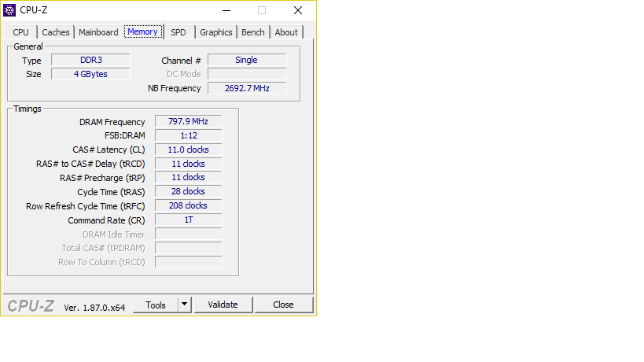Screen dimensions: 644x362
Task: Open the Caches tab
Action: [56, 32]
